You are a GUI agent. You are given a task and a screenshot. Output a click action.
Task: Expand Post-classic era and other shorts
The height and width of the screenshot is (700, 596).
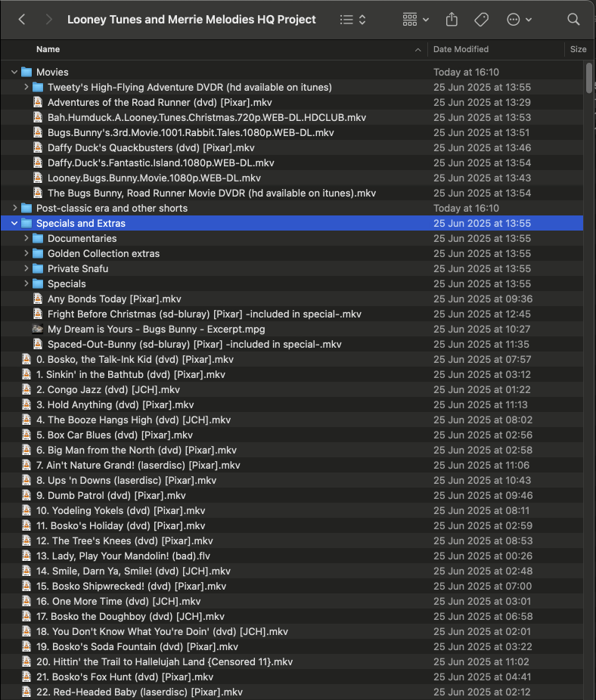point(14,209)
